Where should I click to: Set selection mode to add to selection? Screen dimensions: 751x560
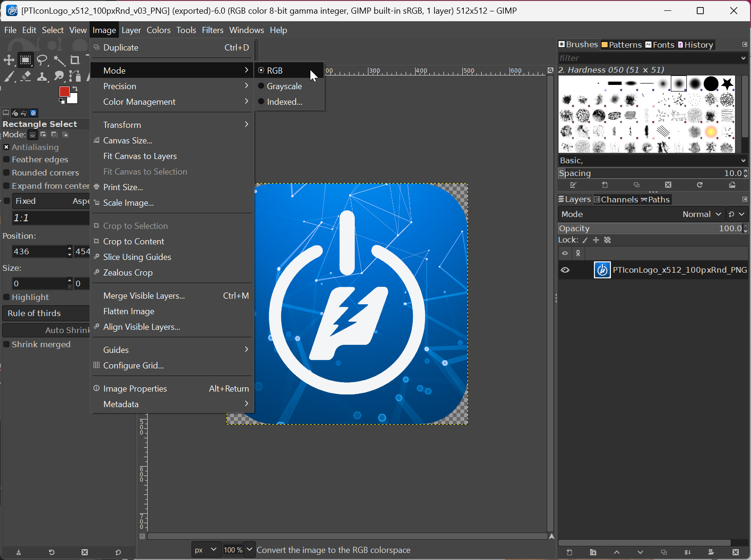[x=43, y=135]
